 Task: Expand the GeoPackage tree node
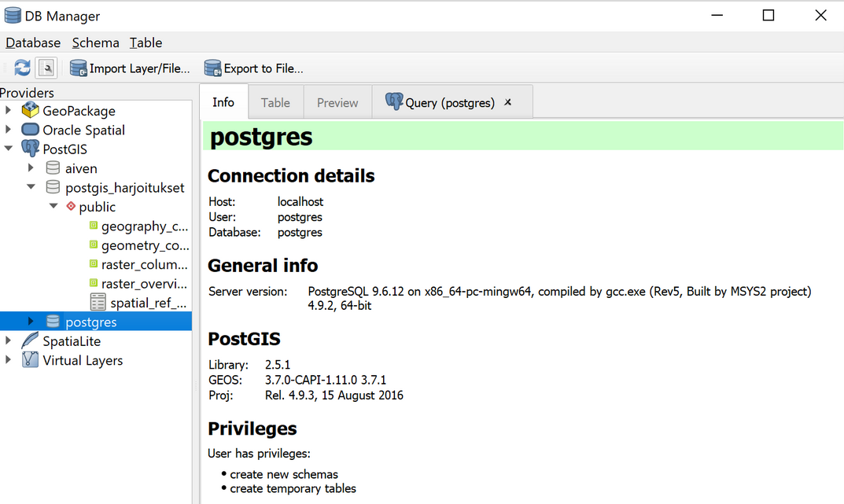[9, 111]
